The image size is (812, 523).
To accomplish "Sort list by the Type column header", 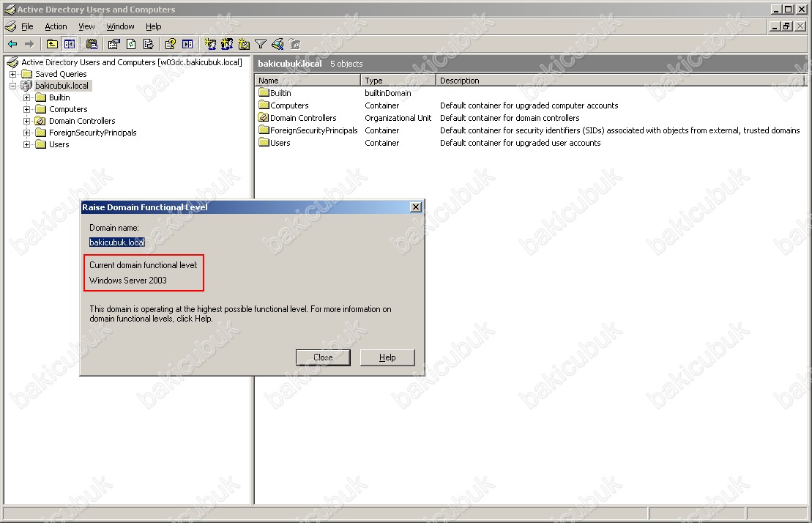I will coord(398,81).
